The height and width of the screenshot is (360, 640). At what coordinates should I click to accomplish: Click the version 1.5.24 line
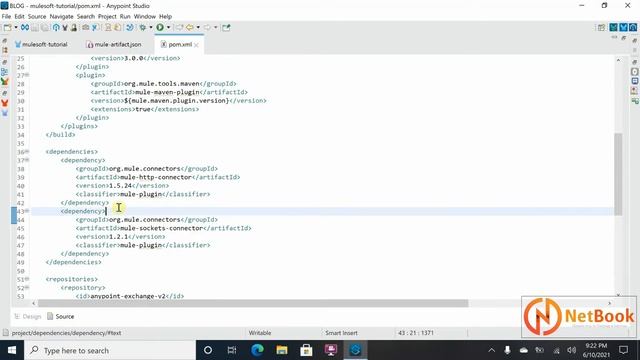pos(122,186)
